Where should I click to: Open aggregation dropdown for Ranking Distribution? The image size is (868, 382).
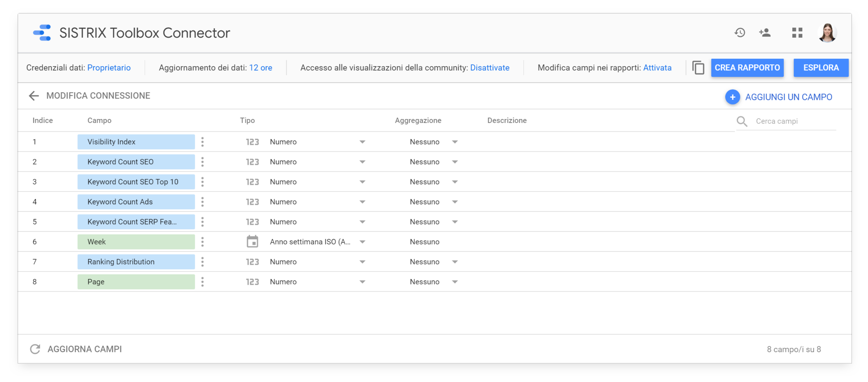click(x=455, y=262)
